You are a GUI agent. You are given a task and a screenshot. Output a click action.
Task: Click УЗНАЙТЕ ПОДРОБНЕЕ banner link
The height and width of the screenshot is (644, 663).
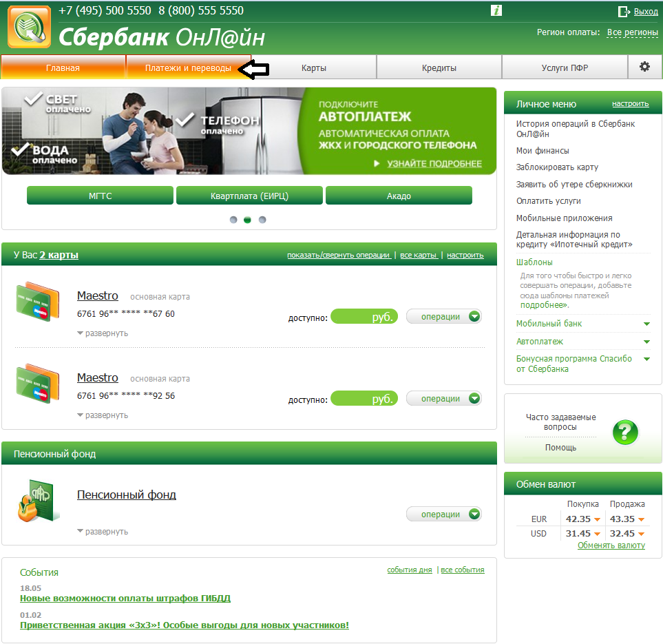(434, 164)
